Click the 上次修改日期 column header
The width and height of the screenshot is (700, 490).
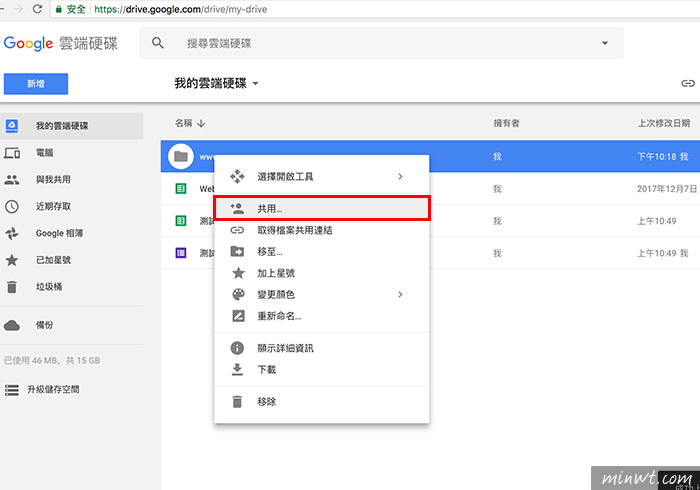[x=664, y=123]
